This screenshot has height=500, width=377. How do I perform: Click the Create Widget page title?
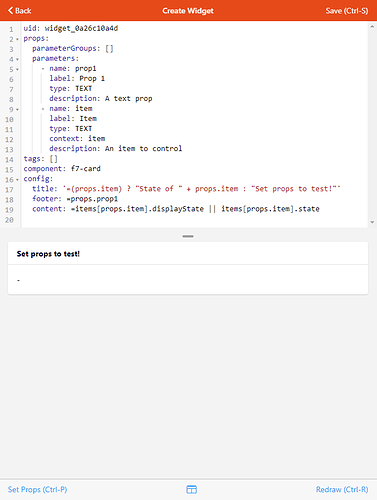[x=188, y=11]
